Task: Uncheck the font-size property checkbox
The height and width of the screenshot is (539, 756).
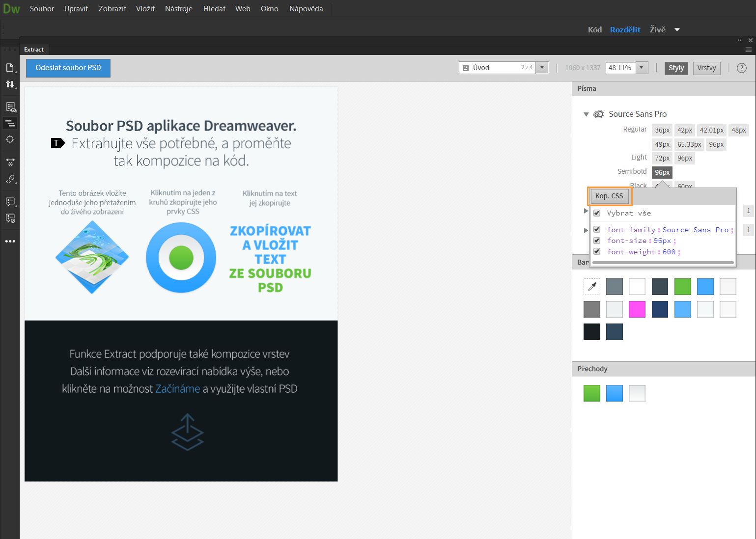Action: coord(597,241)
